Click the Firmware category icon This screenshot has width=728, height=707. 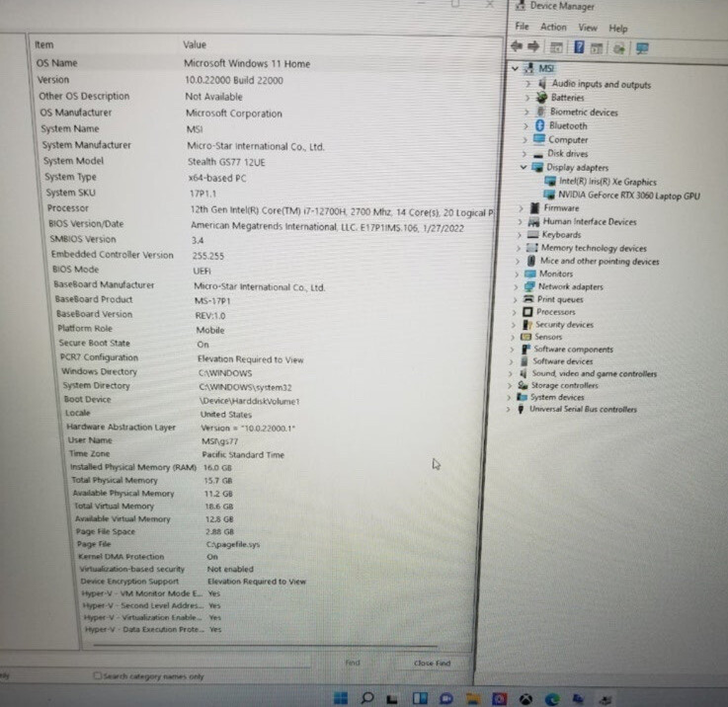point(534,207)
